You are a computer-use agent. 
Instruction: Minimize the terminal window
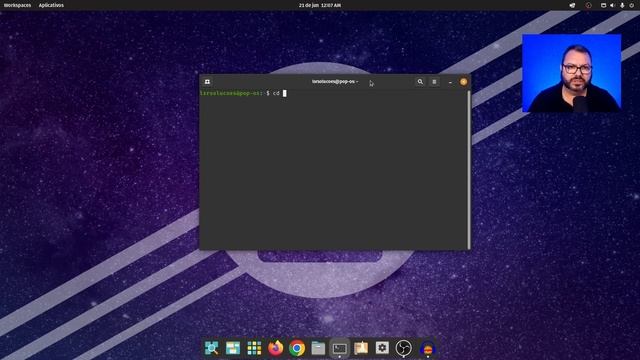[450, 82]
